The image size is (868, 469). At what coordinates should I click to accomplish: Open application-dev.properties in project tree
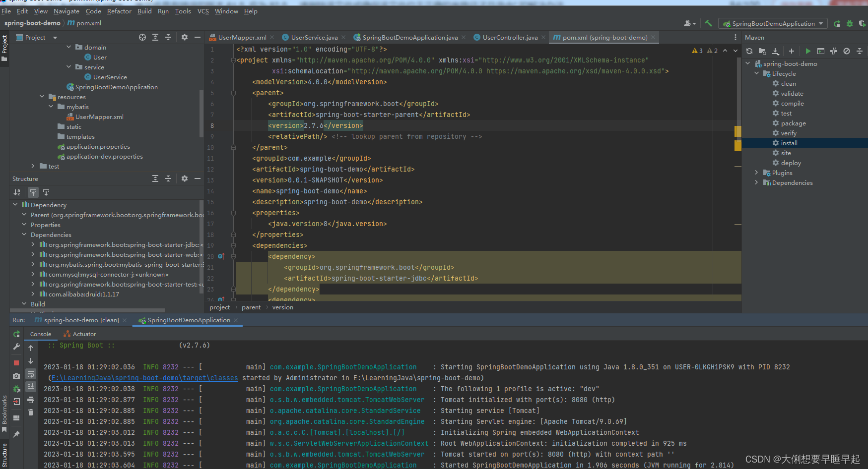coord(104,156)
